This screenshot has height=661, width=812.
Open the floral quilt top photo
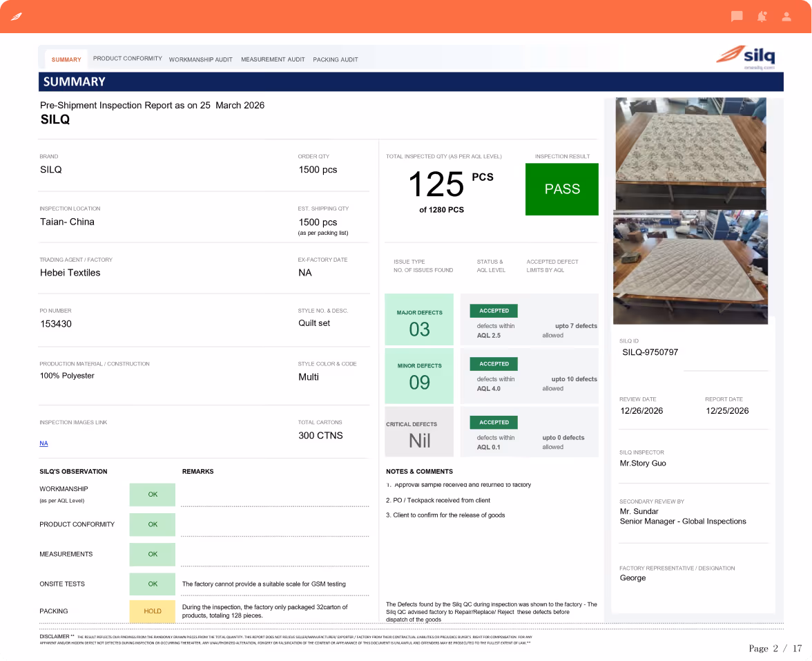(x=690, y=153)
